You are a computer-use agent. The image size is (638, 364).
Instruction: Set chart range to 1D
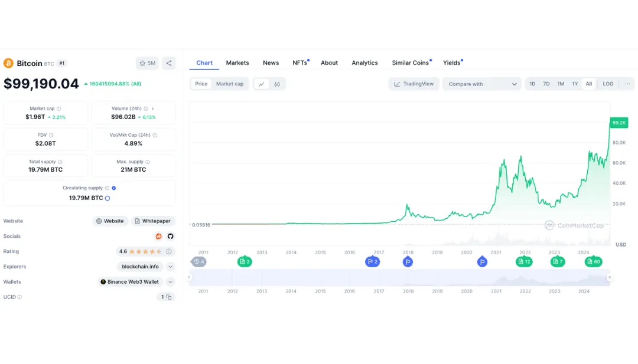point(532,84)
